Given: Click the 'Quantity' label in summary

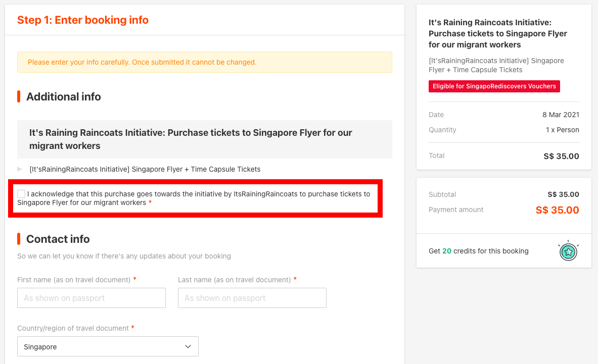Looking at the screenshot, I should pyautogui.click(x=442, y=130).
